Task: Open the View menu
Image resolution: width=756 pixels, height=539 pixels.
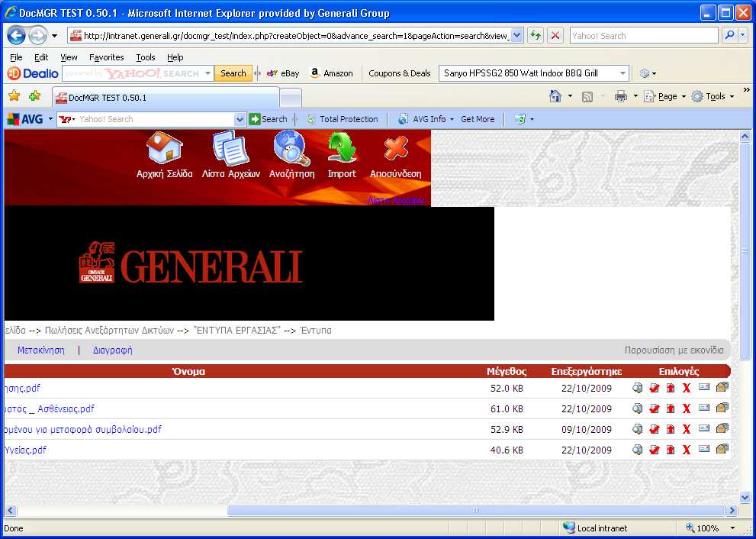Action: click(x=69, y=57)
